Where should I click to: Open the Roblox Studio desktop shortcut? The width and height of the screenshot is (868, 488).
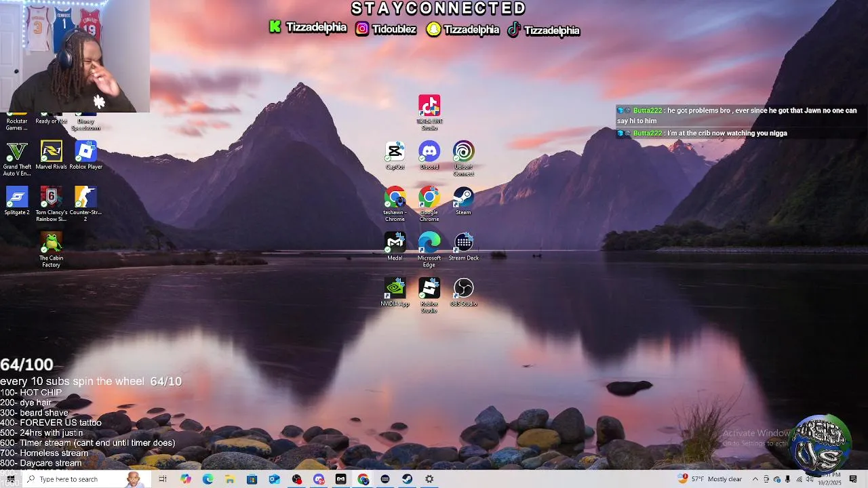429,296
